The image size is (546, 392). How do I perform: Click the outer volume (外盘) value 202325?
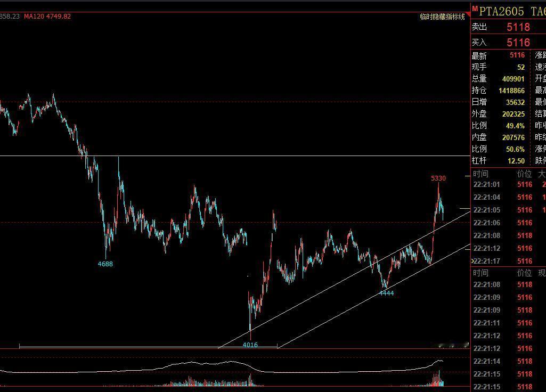(x=514, y=114)
